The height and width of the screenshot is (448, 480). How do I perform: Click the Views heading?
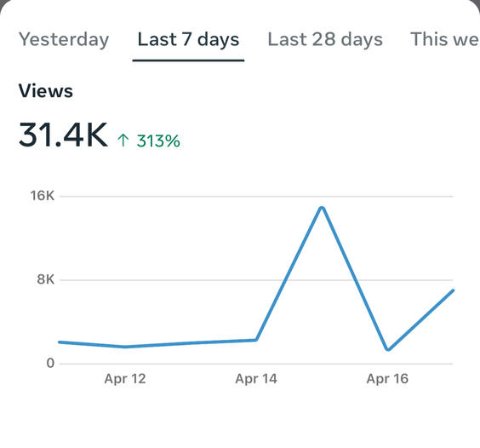click(x=46, y=91)
